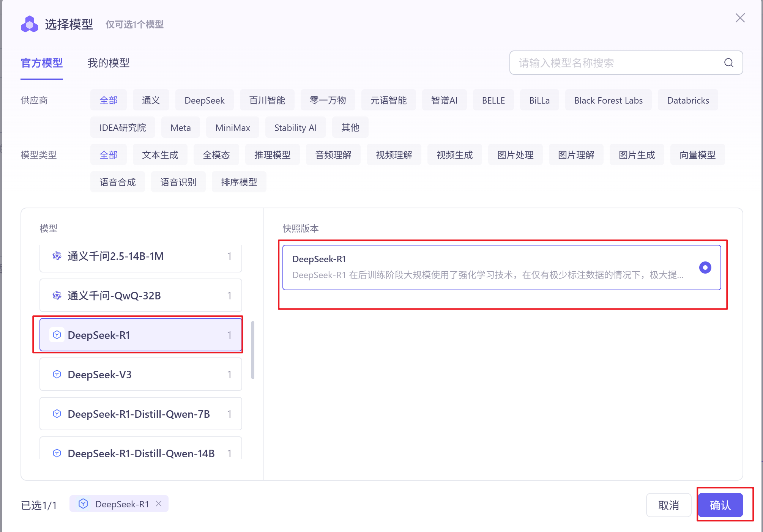Filter suppliers by DeepSeek
Viewport: 763px width, 532px height.
[x=204, y=100]
